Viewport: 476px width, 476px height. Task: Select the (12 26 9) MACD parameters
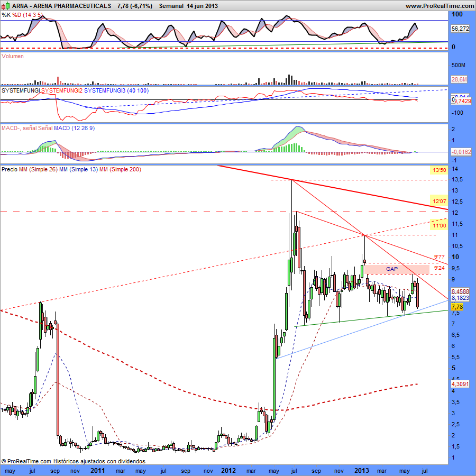coord(83,128)
